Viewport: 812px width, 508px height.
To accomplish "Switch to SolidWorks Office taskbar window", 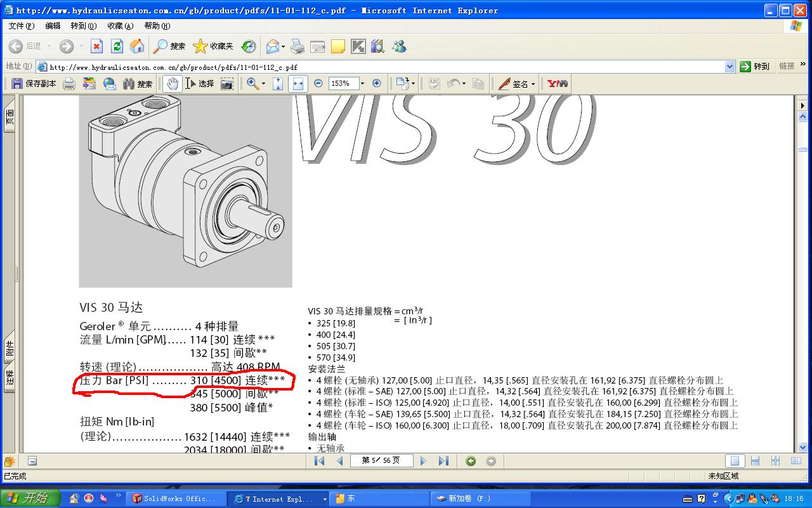I will tap(176, 498).
